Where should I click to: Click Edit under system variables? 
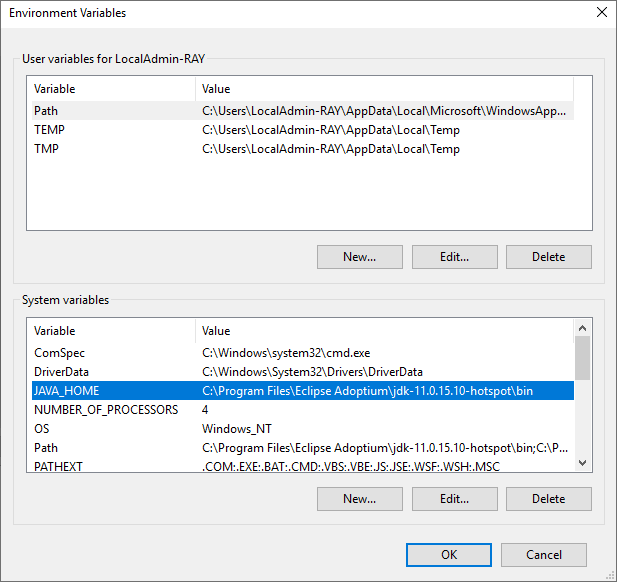pos(454,498)
